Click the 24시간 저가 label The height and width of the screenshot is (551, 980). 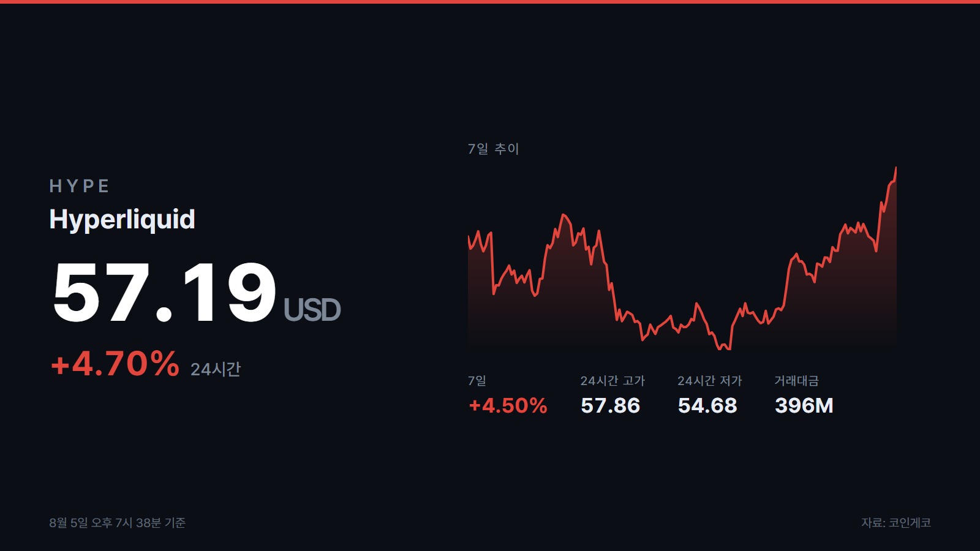click(x=709, y=381)
